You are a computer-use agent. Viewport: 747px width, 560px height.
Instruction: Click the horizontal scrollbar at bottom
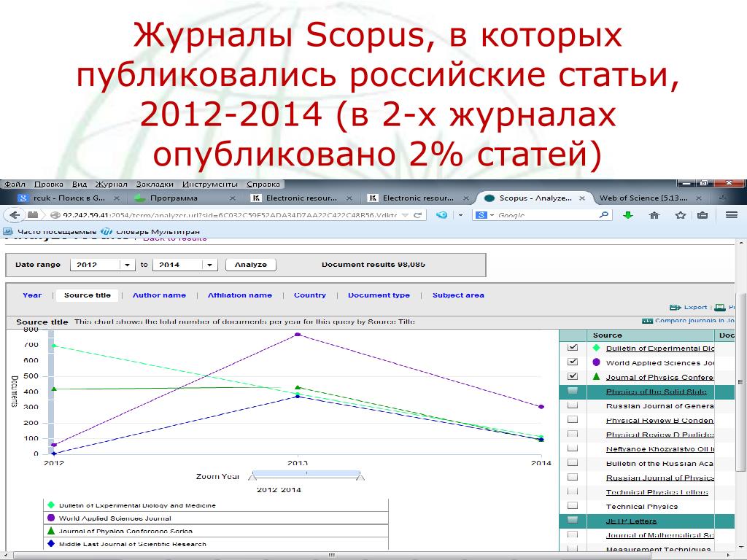[x=331, y=555]
